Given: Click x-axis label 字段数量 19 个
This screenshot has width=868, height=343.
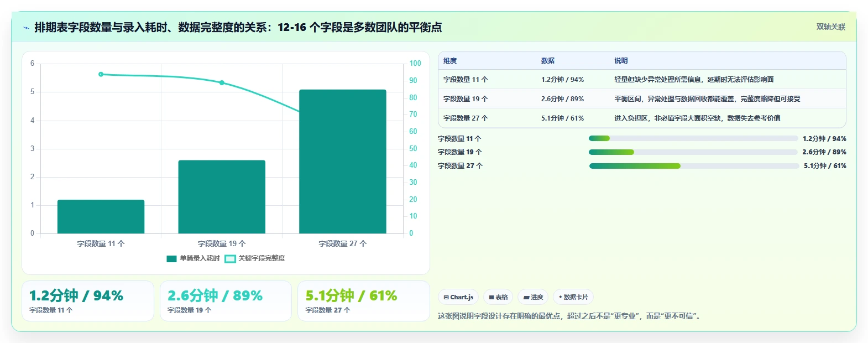Looking at the screenshot, I should pyautogui.click(x=222, y=243).
